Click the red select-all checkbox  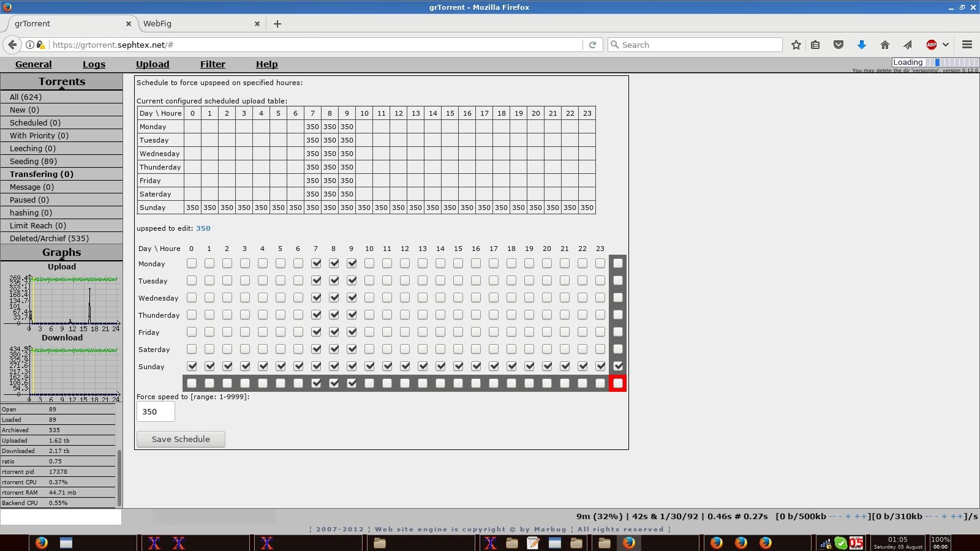[617, 383]
